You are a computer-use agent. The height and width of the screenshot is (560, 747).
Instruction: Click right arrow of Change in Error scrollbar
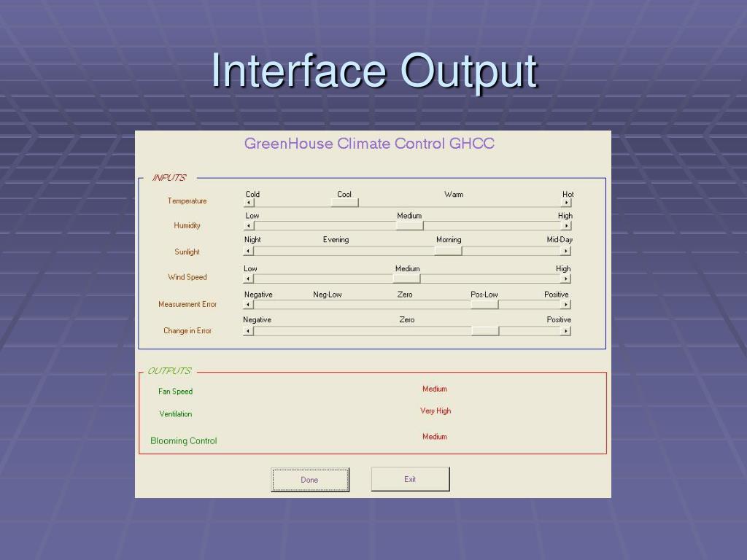(x=566, y=331)
